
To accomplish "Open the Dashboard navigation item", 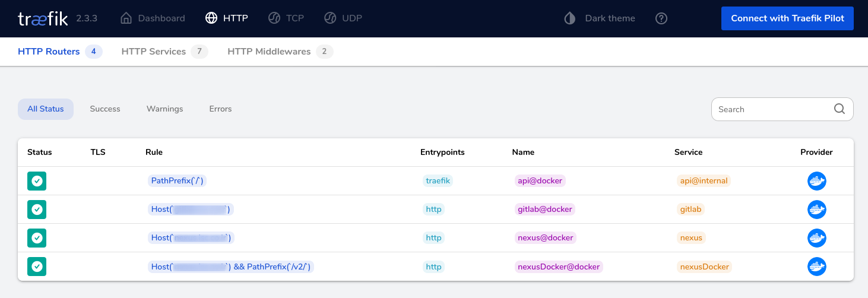I will point(153,18).
